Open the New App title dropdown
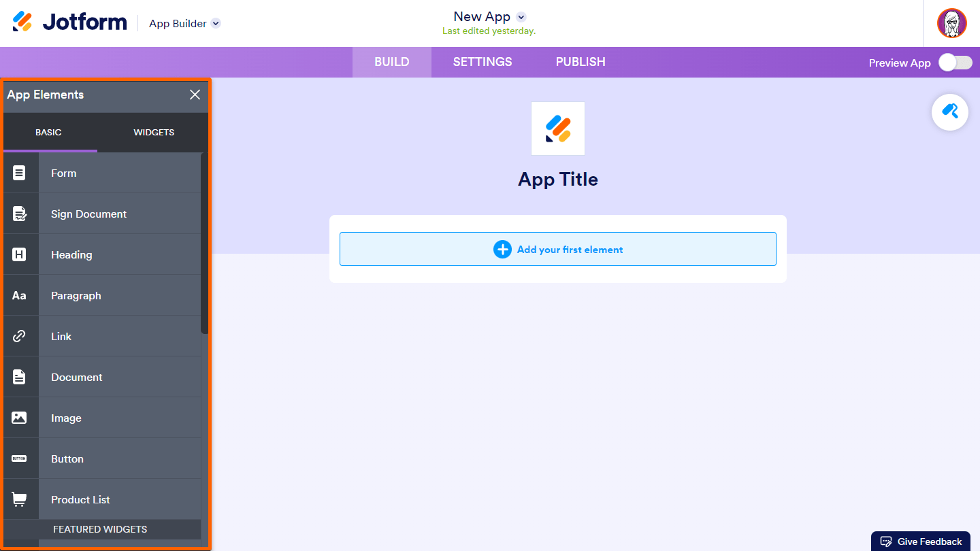 [521, 17]
